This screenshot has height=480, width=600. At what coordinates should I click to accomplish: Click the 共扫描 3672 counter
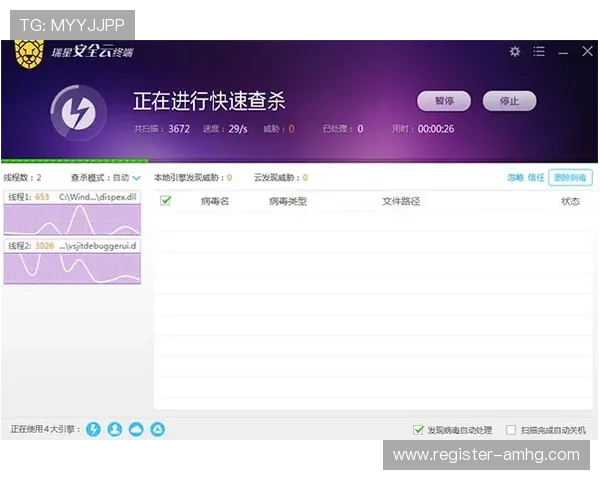(162, 129)
